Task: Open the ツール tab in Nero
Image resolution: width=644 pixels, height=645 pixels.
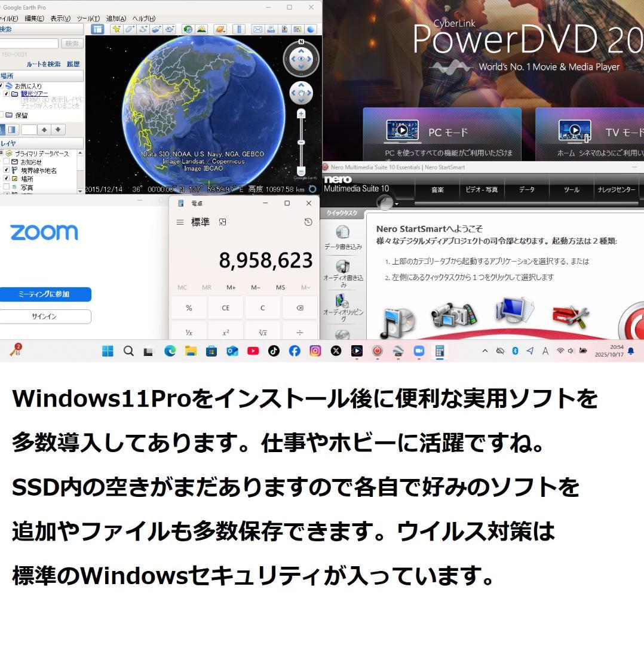Action: (x=572, y=190)
